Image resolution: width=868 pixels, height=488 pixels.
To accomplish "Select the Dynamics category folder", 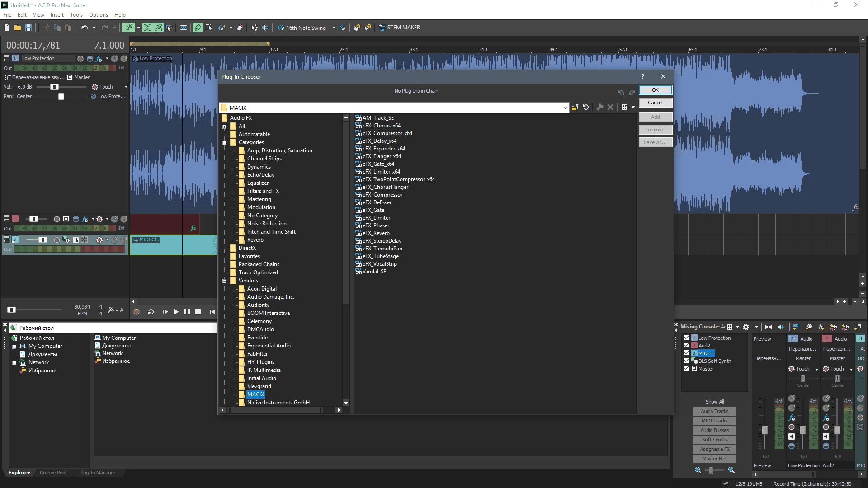I will pos(259,167).
